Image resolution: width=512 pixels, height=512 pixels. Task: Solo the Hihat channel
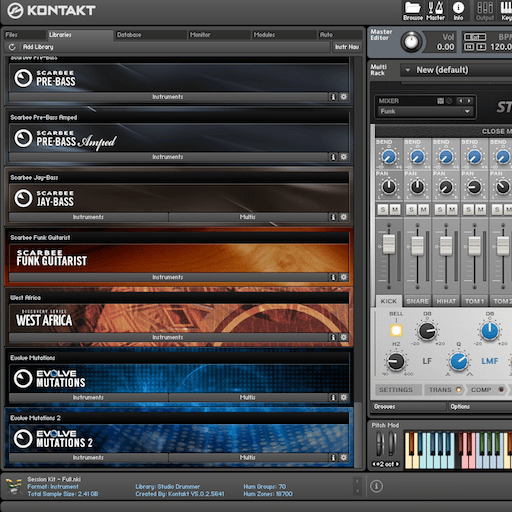[x=440, y=210]
